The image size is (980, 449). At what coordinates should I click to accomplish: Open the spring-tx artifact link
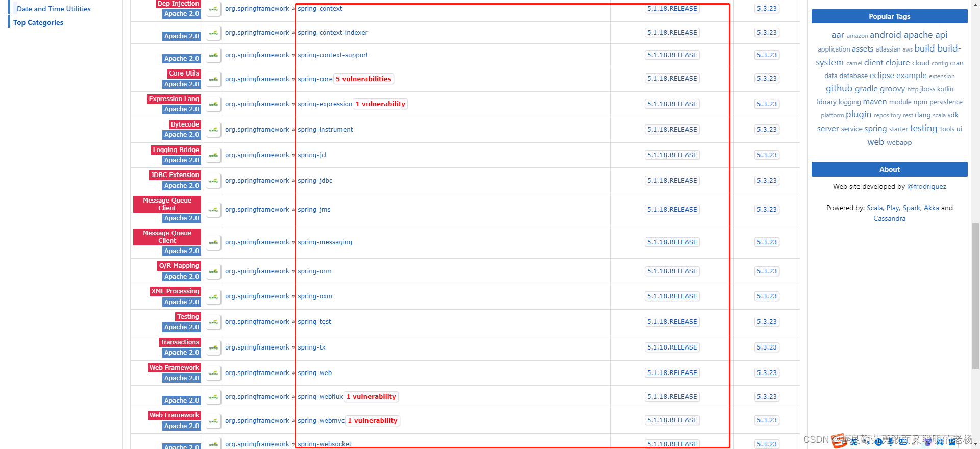pos(311,347)
